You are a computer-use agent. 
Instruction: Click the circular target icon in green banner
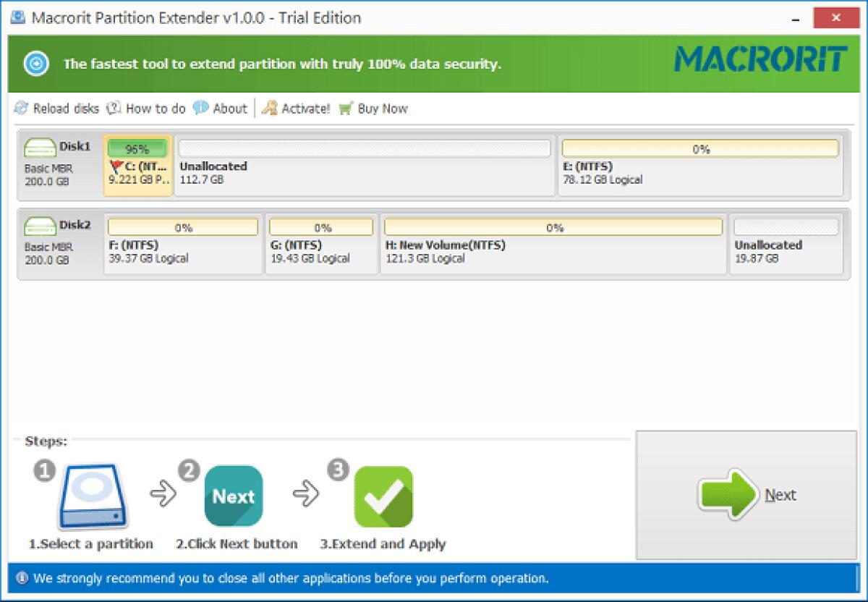35,64
